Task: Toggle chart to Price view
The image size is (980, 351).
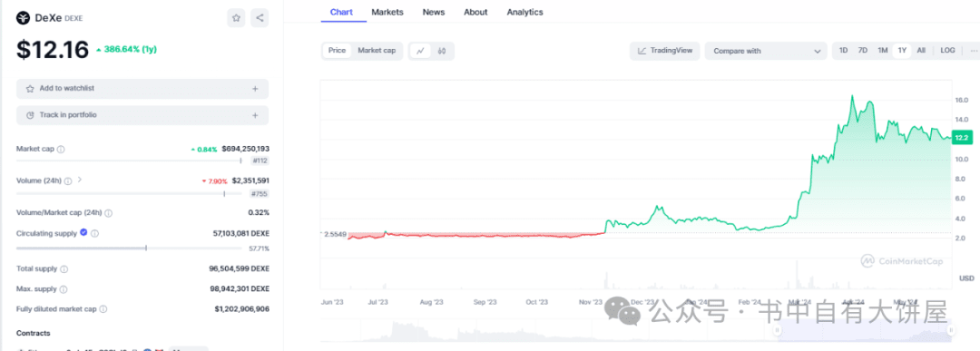Action: click(x=337, y=51)
